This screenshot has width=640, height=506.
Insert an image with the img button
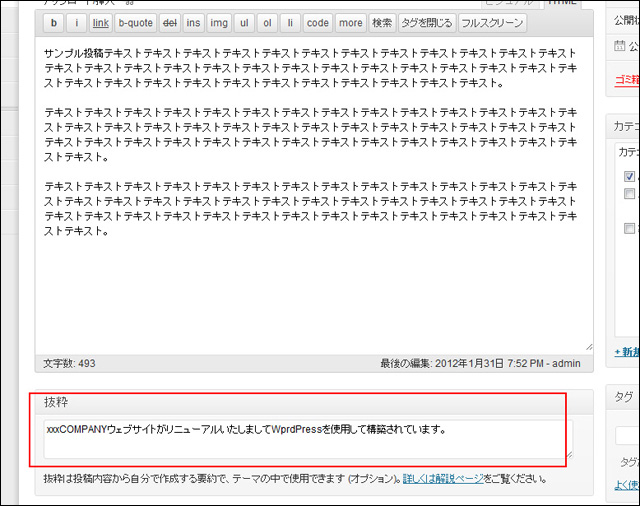coord(219,22)
